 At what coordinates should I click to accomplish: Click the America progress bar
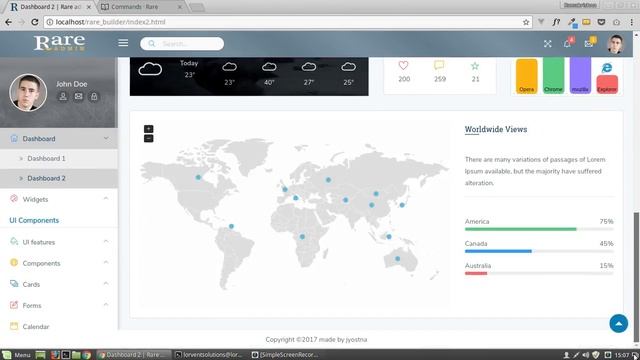click(539, 229)
